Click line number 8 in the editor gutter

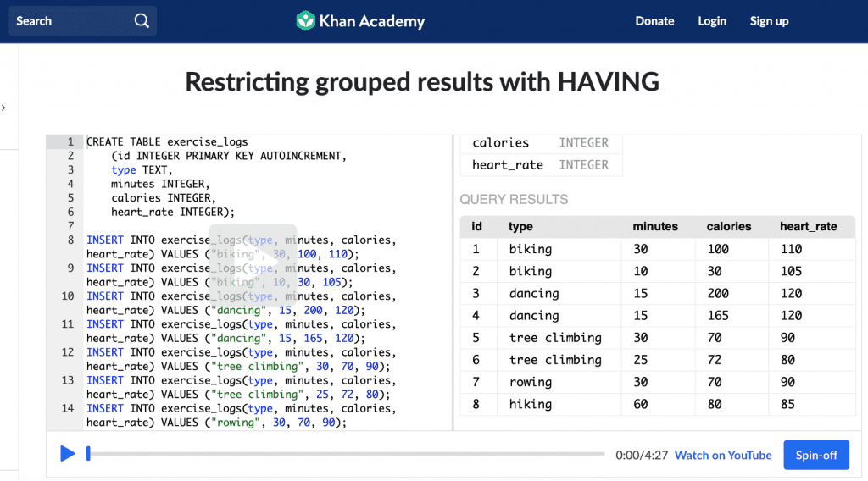pos(70,240)
